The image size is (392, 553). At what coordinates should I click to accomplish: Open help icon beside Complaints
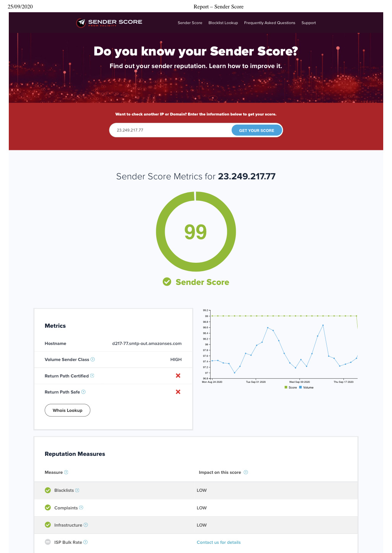point(81,508)
